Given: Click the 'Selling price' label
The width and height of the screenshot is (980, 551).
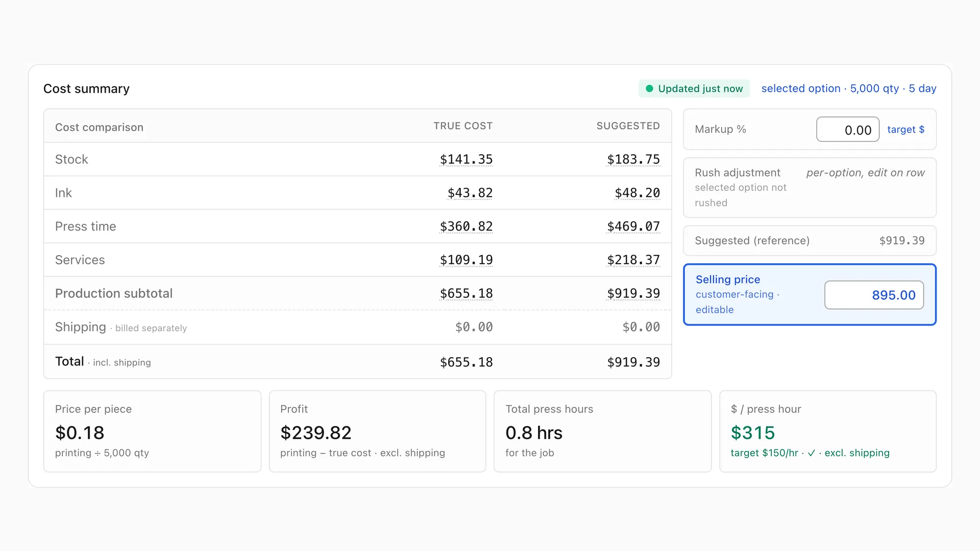Looking at the screenshot, I should tap(727, 280).
